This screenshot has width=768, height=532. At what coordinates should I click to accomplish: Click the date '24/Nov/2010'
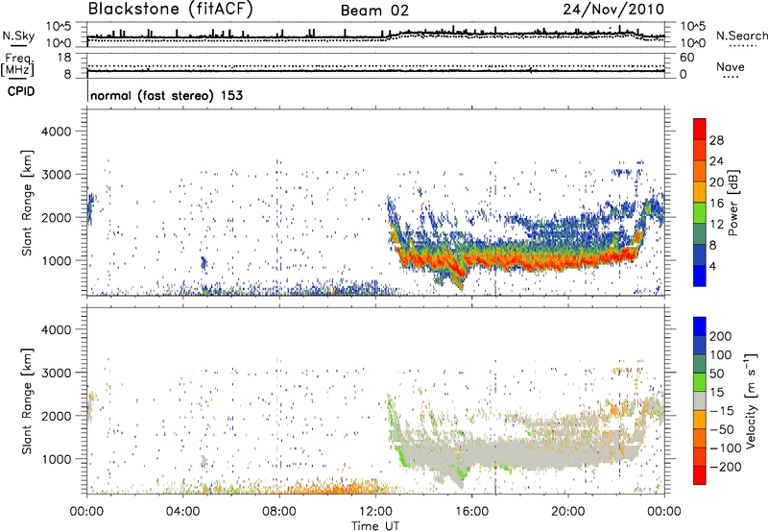tap(613, 10)
